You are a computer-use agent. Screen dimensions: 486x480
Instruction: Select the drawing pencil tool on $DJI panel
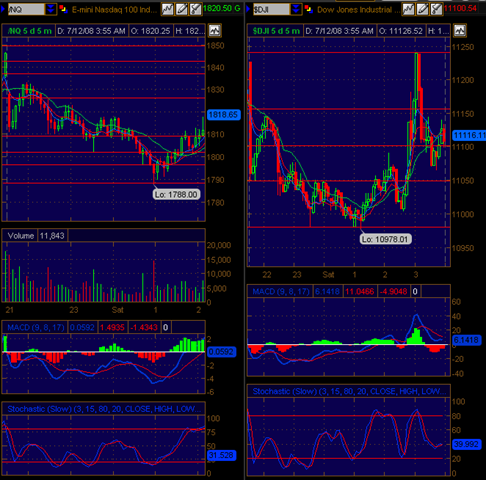click(422, 9)
